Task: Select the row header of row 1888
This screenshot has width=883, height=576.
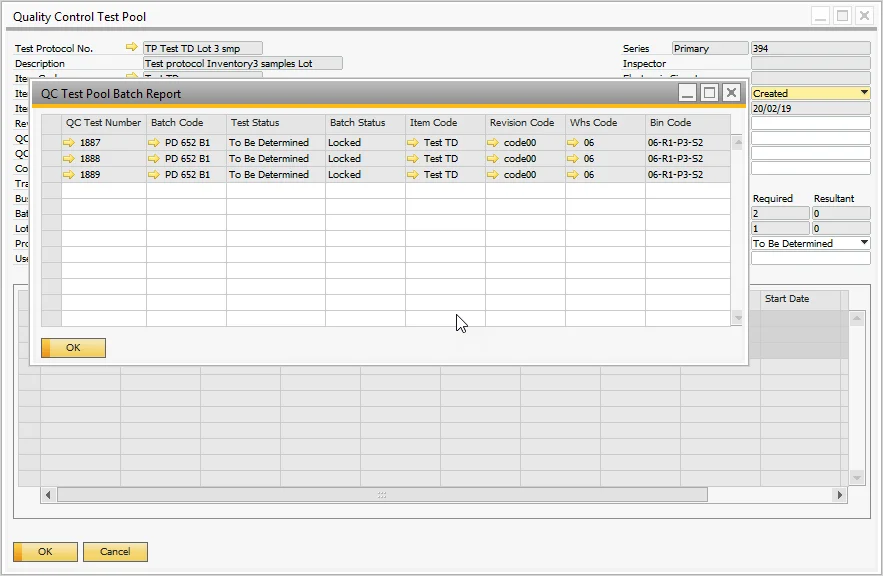Action: (x=51, y=159)
